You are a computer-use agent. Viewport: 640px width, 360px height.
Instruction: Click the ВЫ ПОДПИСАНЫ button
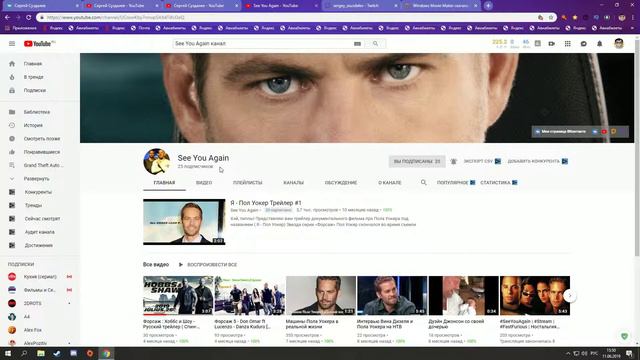(417, 161)
